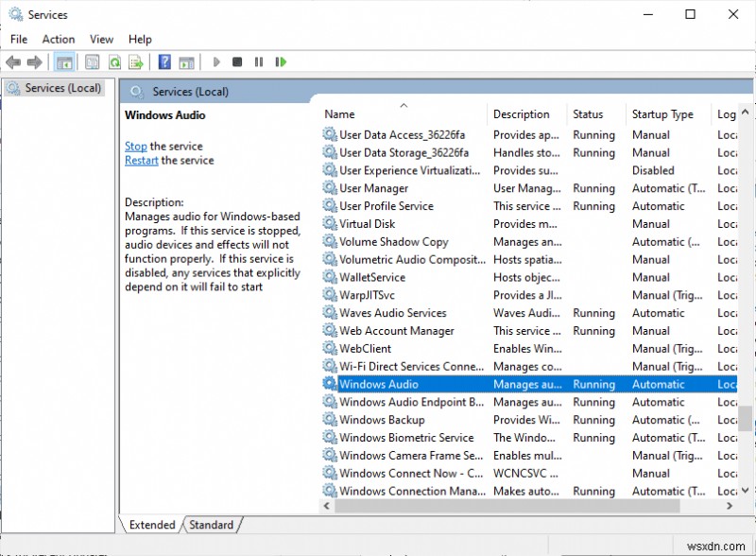Viewport: 756px width, 556px height.
Task: Open Properties from the toolbar icon
Action: (91, 61)
